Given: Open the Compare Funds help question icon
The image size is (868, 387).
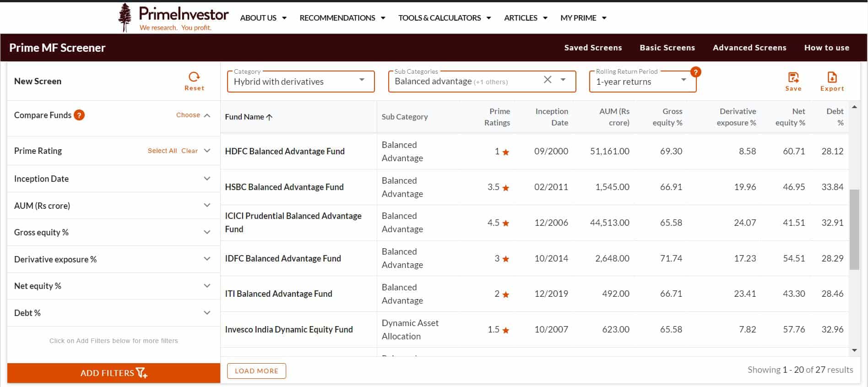Looking at the screenshot, I should [79, 115].
